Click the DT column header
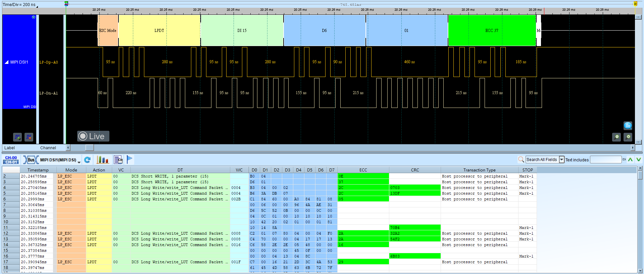The width and height of the screenshot is (644, 274). (x=180, y=170)
